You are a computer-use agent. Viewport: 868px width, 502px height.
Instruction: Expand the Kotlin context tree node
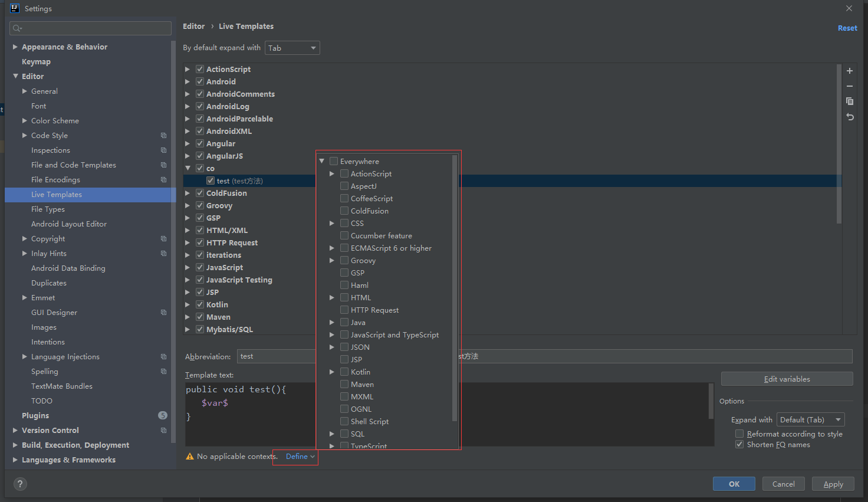[x=332, y=372]
